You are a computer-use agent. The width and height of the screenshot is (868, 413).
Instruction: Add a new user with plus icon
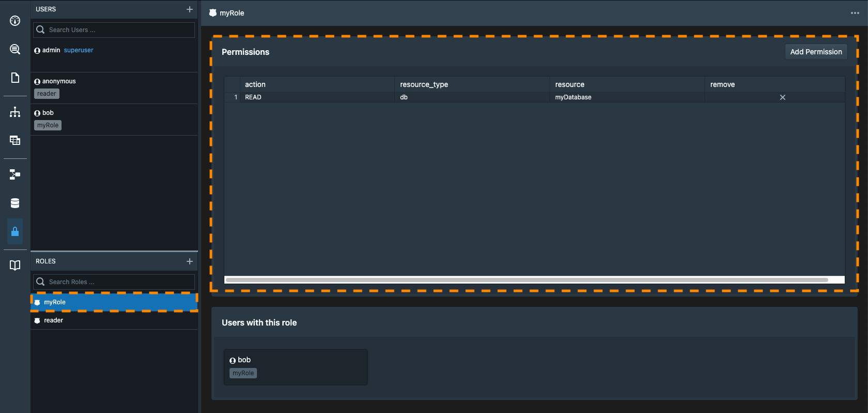tap(189, 9)
